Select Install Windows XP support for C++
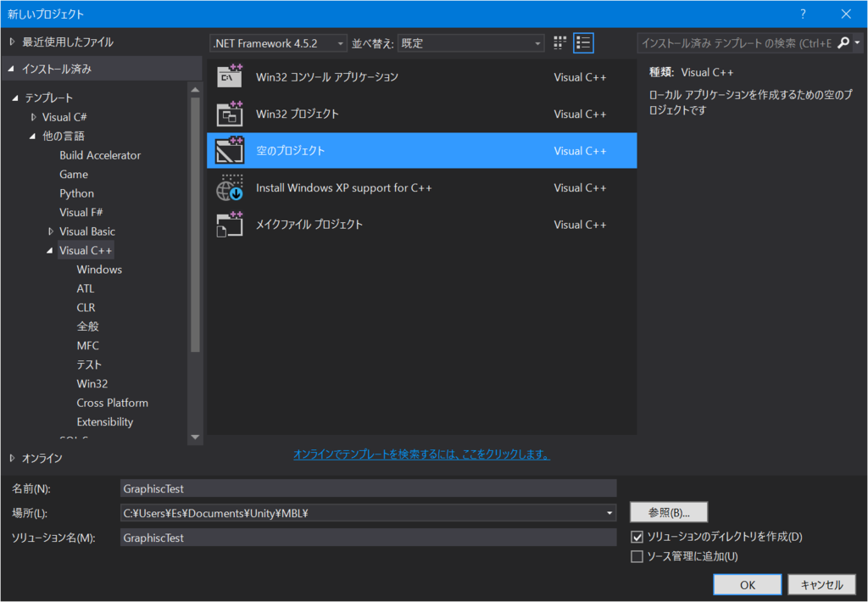This screenshot has height=602, width=868. (344, 187)
